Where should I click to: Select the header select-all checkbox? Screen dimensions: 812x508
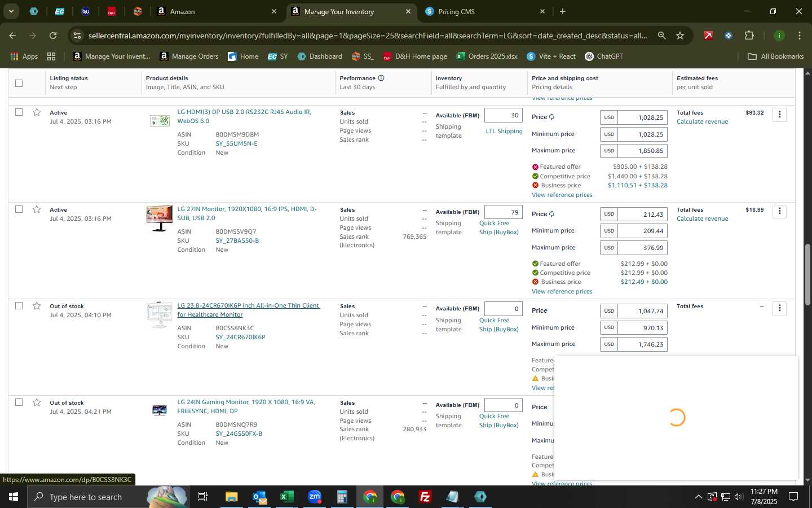point(19,83)
